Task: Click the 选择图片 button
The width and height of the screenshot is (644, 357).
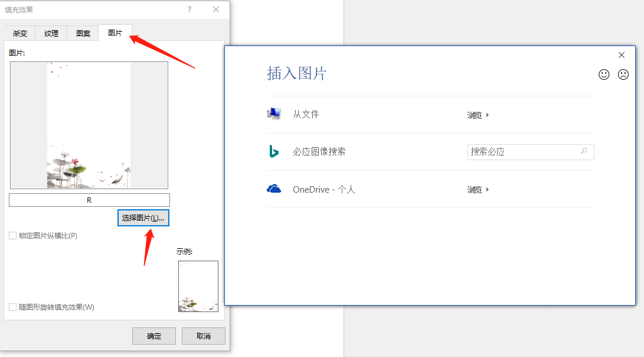Action: point(143,218)
